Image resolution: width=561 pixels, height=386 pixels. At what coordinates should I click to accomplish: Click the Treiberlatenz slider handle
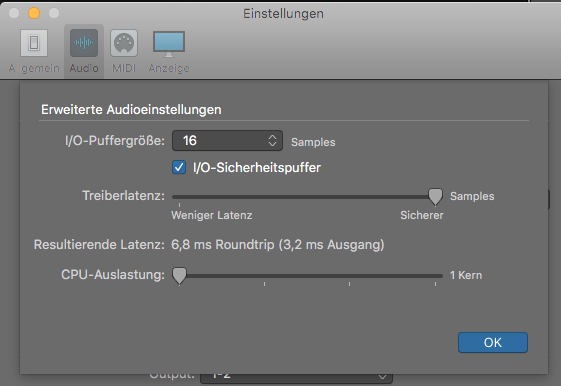(x=435, y=196)
